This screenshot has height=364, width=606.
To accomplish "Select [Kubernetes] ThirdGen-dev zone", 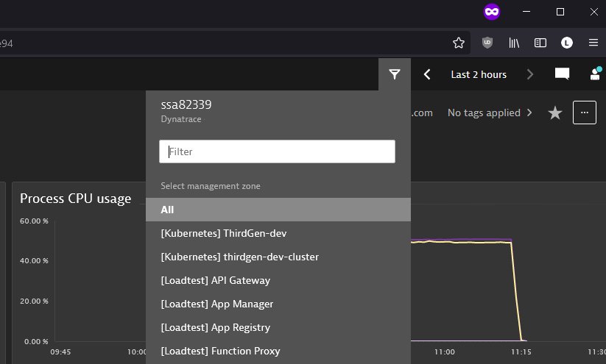I will (x=278, y=233).
